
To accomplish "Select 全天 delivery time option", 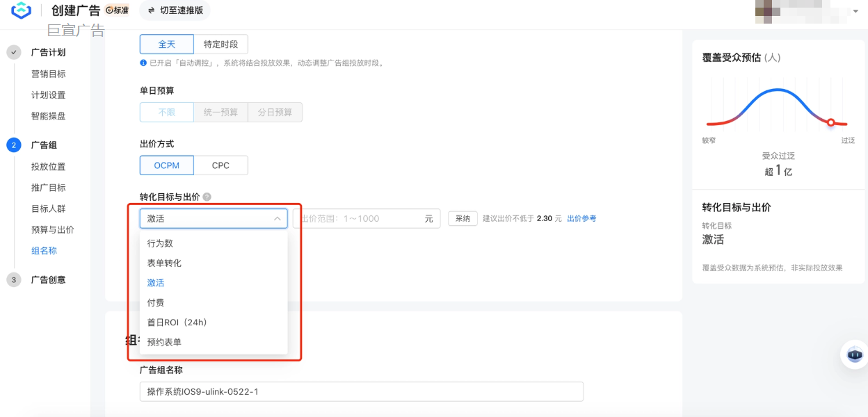I will click(166, 44).
